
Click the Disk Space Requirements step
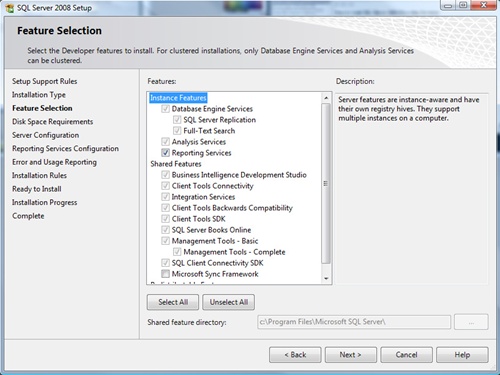53,122
